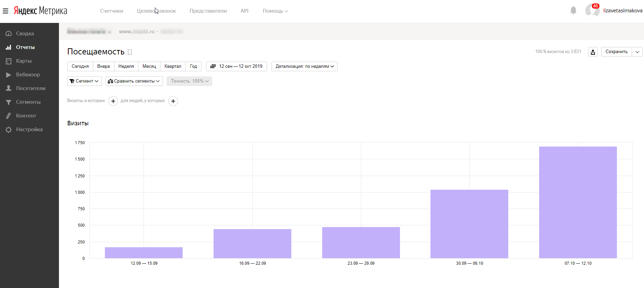Open notifications bell
The image size is (644, 288).
coord(573,11)
